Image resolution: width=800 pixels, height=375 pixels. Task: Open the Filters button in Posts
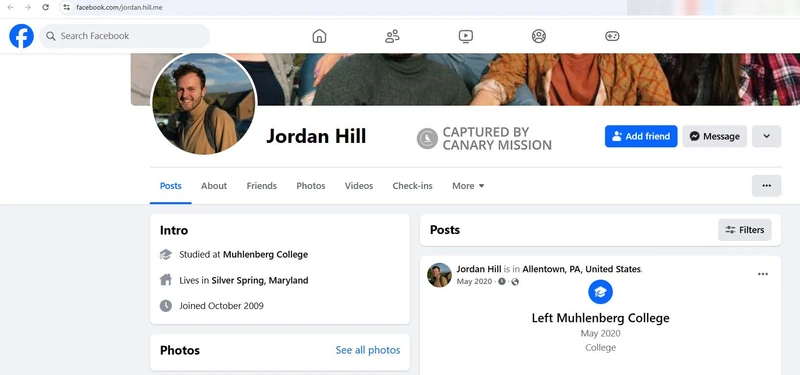744,230
